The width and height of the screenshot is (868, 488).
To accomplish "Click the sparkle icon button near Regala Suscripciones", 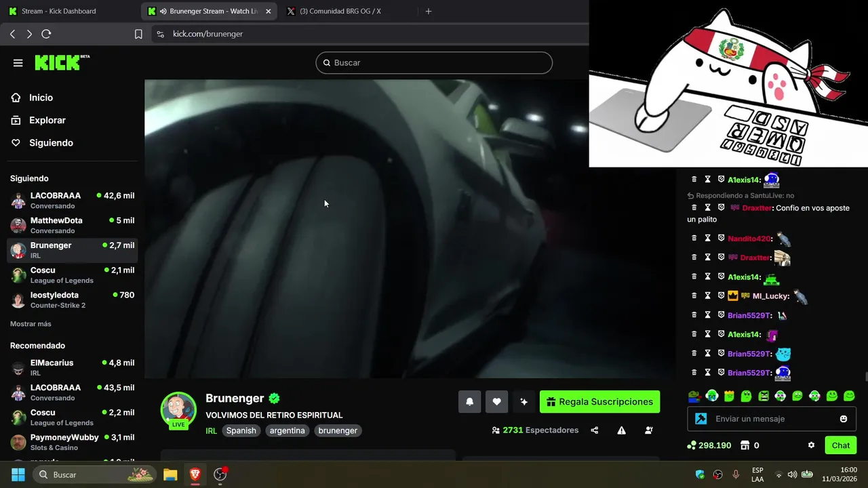I will (x=524, y=401).
